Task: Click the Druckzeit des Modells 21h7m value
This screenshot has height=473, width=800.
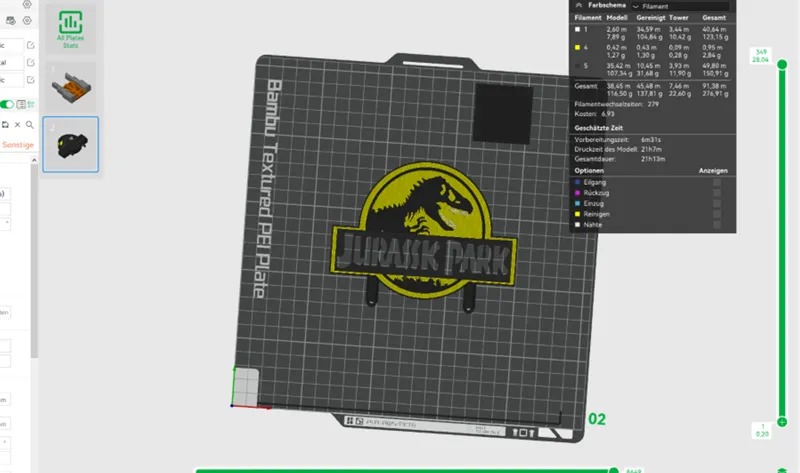Action: 652,150
